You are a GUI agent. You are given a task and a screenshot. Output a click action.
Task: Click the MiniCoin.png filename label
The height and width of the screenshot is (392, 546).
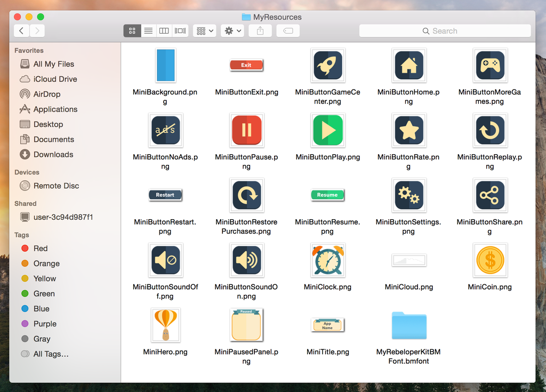pos(489,287)
